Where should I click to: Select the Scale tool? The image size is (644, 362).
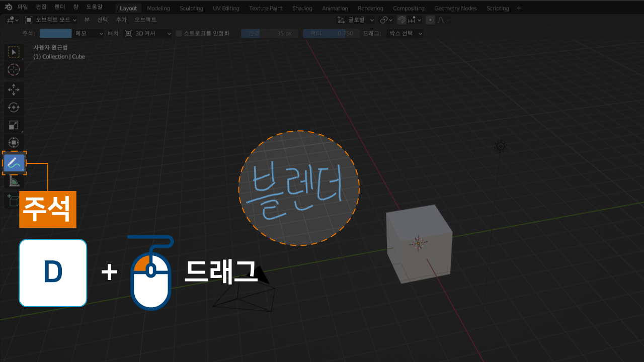coord(14,125)
